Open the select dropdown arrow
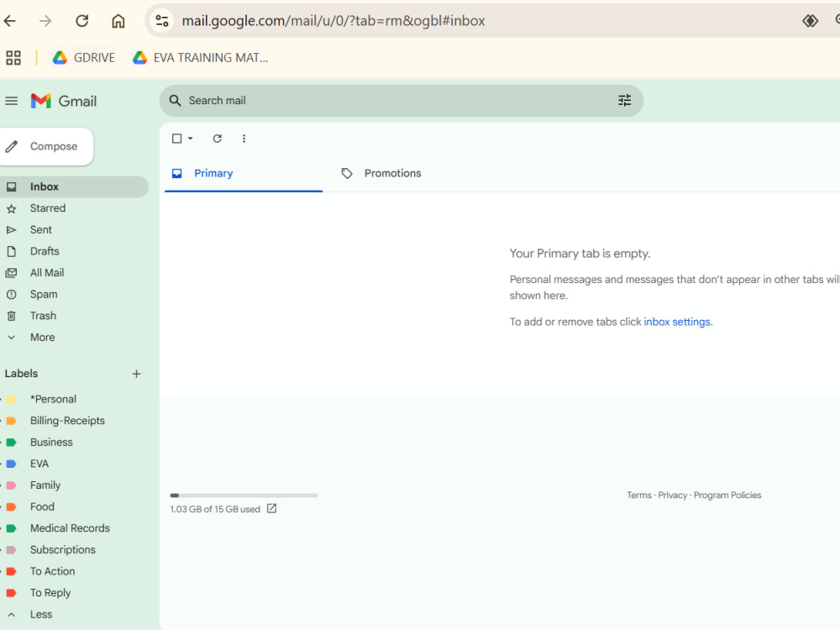 click(190, 139)
